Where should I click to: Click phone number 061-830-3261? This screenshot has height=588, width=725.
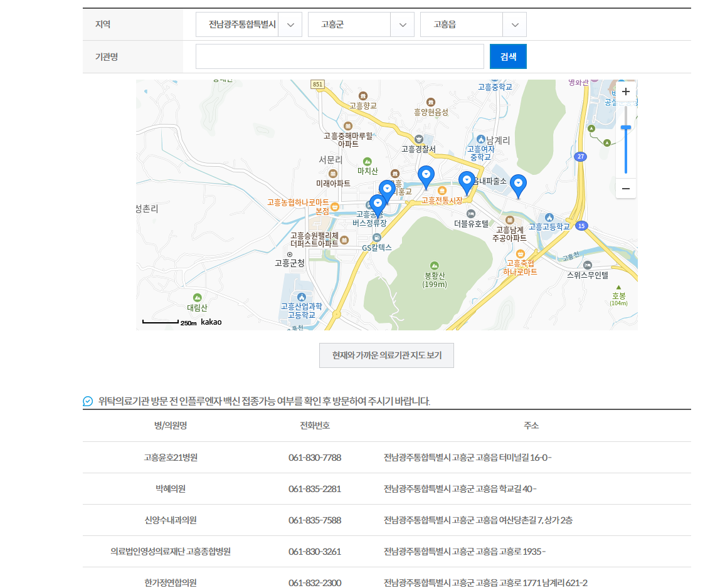tap(315, 552)
